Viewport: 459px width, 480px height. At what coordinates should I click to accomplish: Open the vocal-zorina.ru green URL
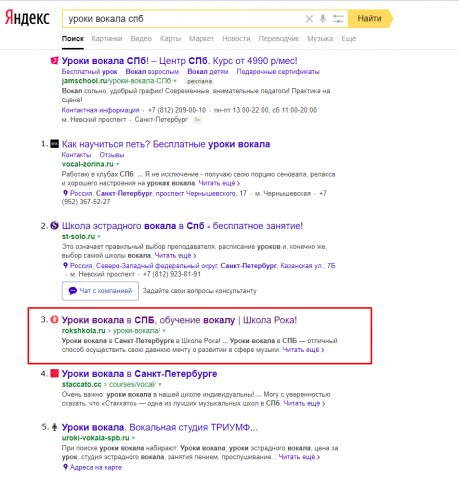coord(88,164)
